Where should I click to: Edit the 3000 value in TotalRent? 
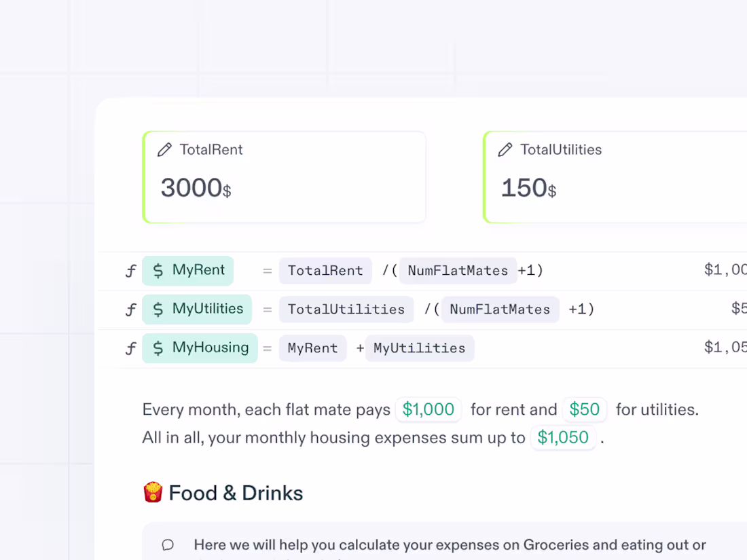[x=192, y=188]
